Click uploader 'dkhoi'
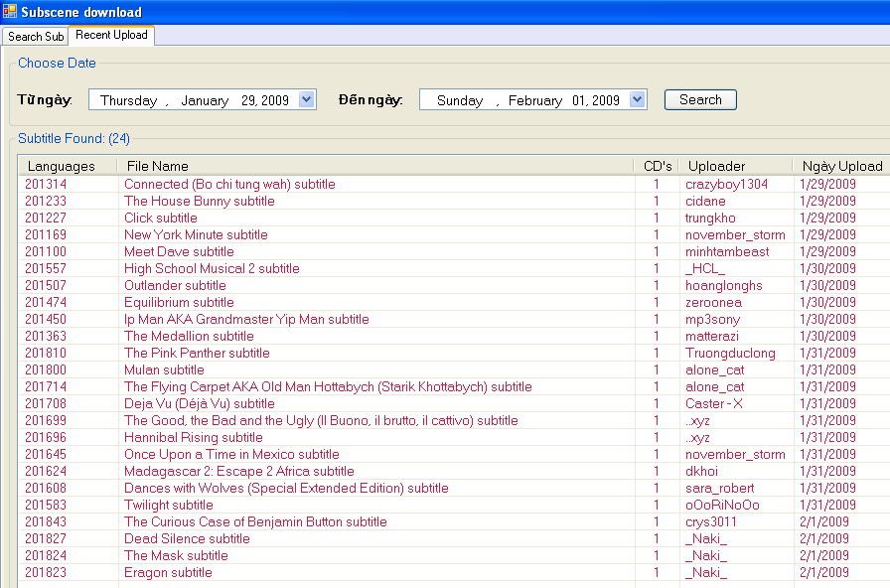Image resolution: width=890 pixels, height=588 pixels. pyautogui.click(x=701, y=472)
